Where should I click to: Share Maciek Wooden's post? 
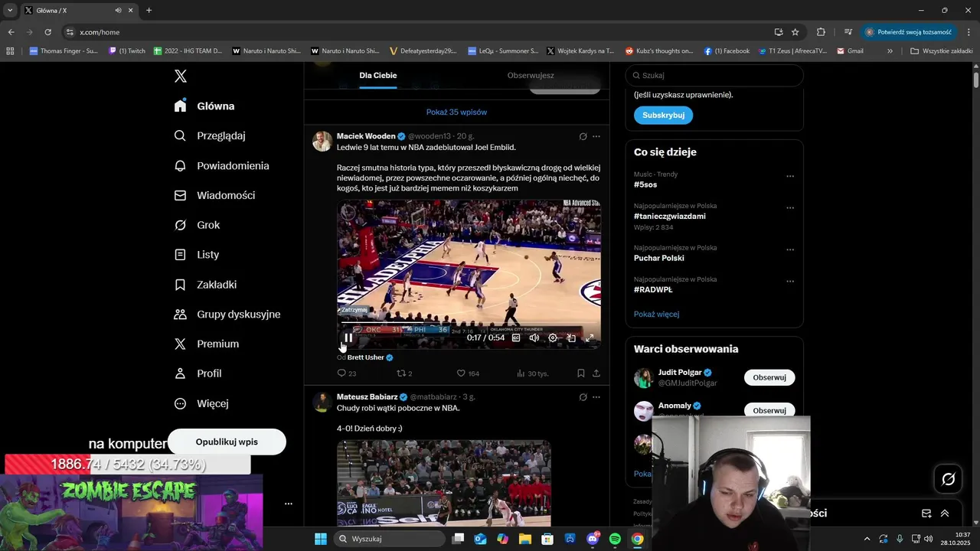tap(596, 373)
